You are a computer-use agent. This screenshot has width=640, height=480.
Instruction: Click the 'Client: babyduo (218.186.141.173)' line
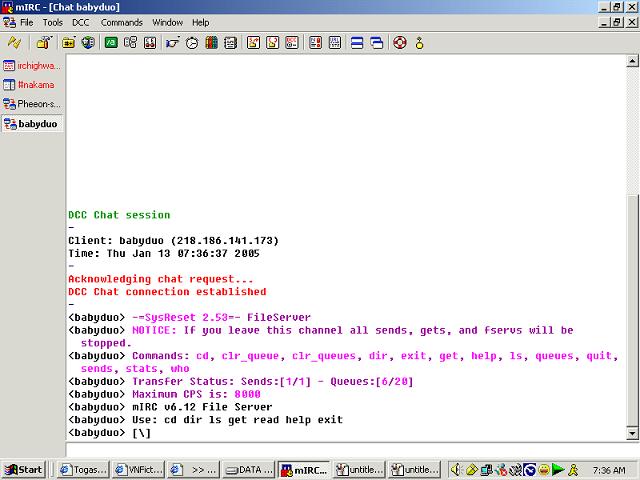tap(173, 240)
